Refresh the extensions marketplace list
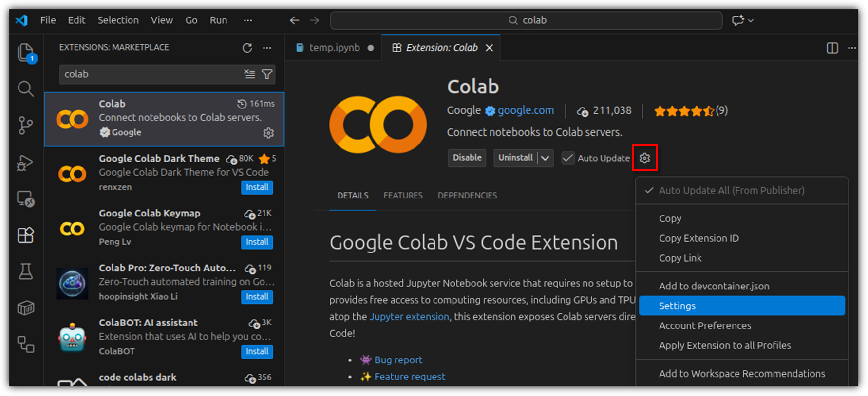This screenshot has height=396, width=868. [x=247, y=48]
